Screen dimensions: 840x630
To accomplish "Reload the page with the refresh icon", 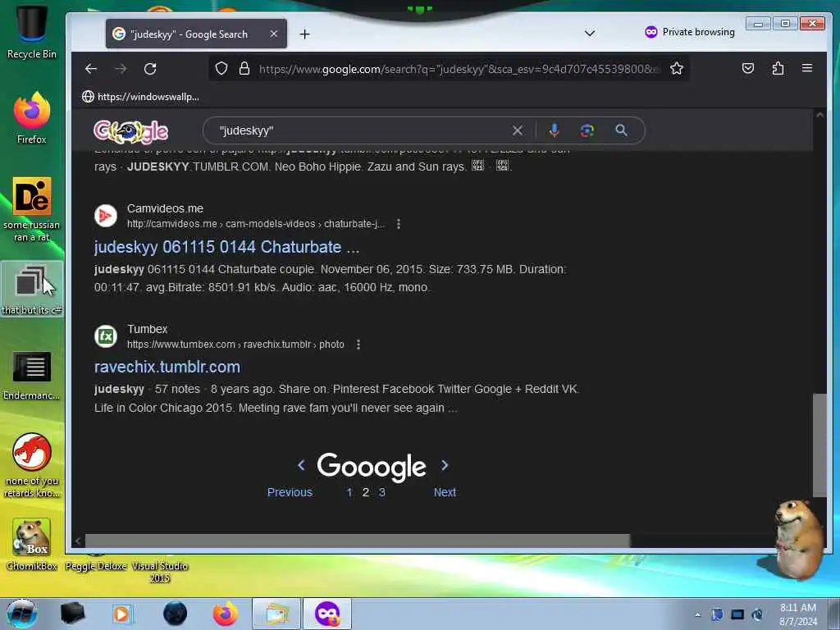I will point(150,69).
